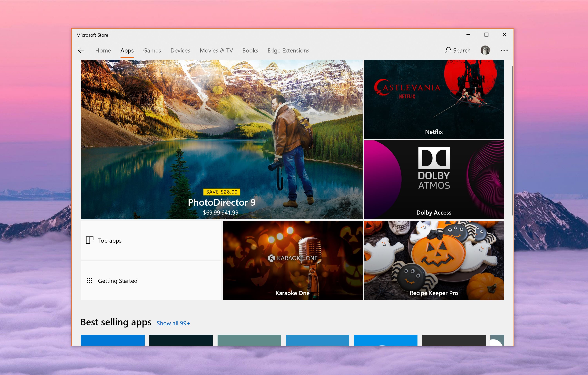The image size is (588, 375).
Task: Click the Dolby Atmos logo
Action: pos(434,168)
